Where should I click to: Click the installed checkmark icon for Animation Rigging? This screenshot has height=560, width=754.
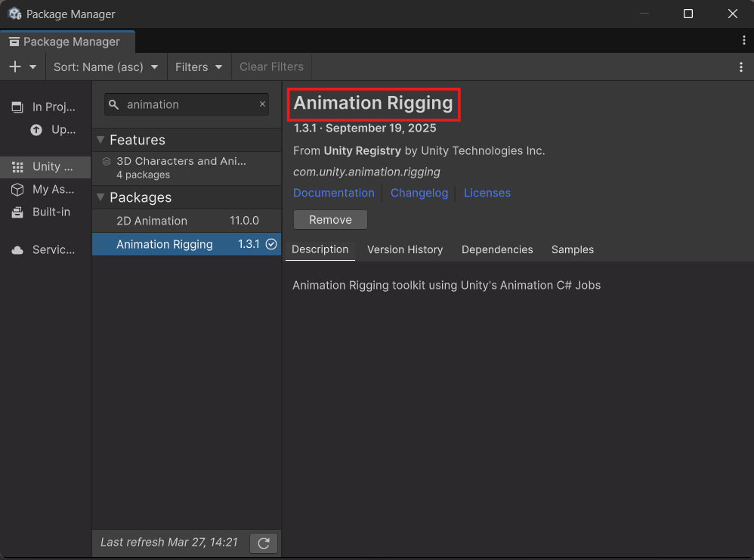pyautogui.click(x=271, y=244)
